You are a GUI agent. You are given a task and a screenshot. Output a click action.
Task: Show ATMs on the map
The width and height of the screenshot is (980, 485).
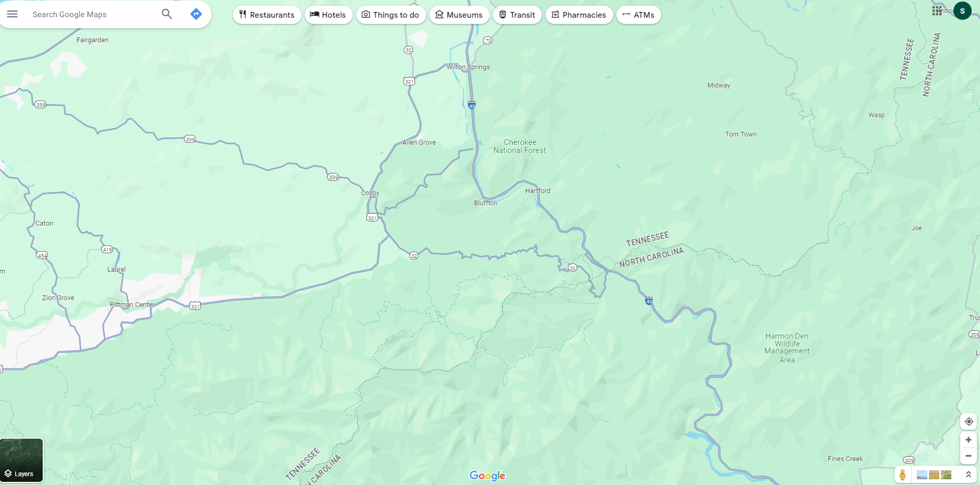639,15
